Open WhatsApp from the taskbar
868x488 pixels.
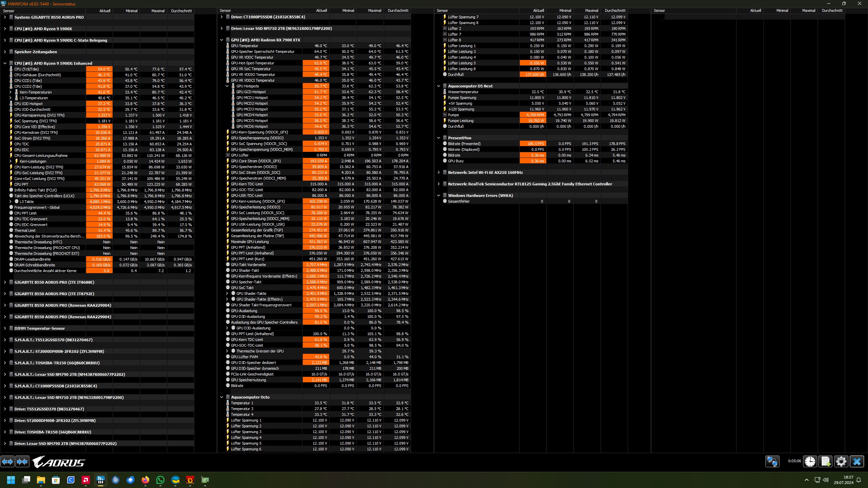coord(160,480)
